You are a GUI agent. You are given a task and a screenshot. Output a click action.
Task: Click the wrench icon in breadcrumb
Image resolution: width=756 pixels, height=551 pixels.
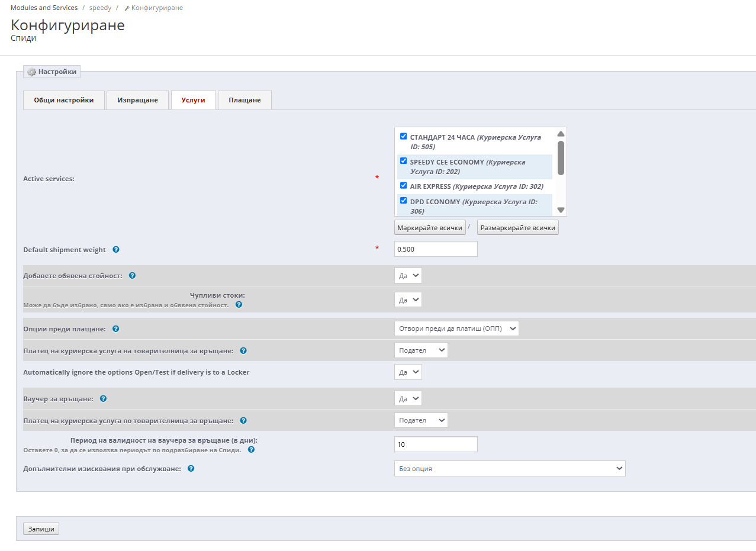point(127,8)
